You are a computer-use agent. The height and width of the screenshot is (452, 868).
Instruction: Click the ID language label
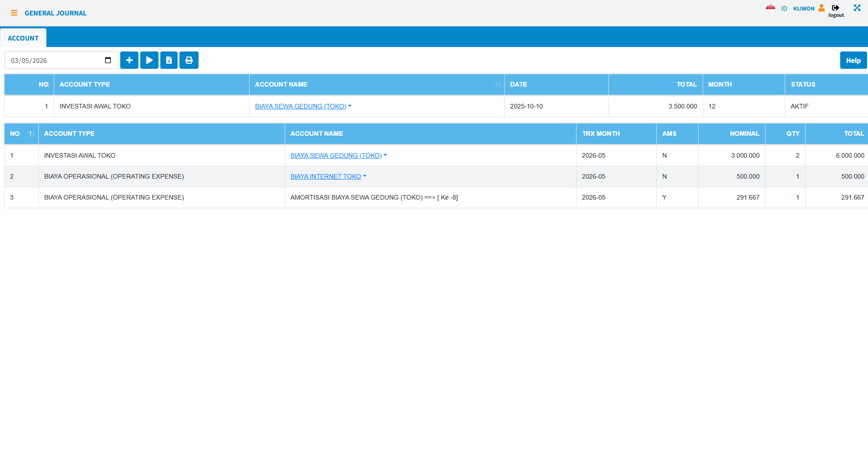[784, 9]
